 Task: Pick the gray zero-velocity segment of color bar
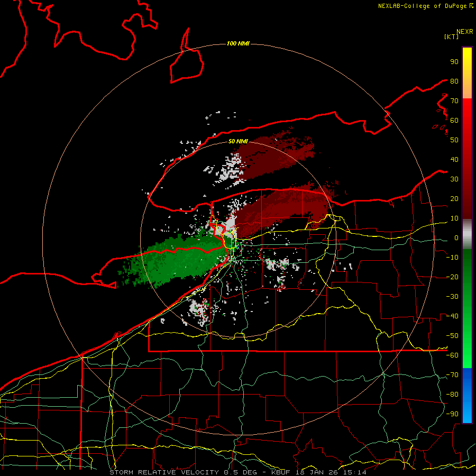click(x=467, y=234)
